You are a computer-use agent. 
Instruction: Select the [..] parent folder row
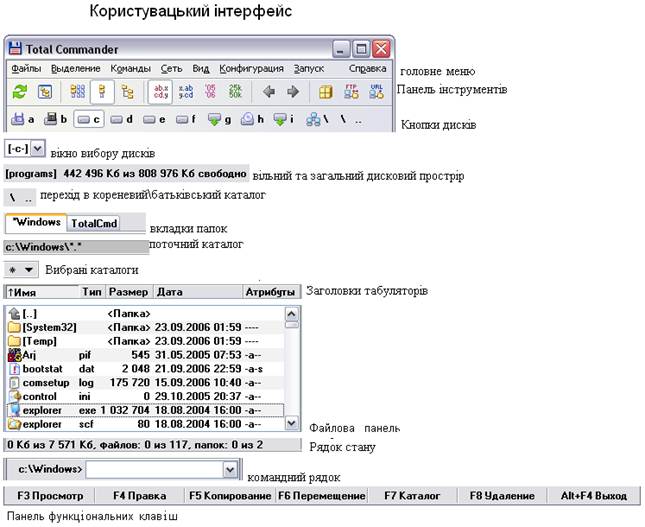point(145,314)
